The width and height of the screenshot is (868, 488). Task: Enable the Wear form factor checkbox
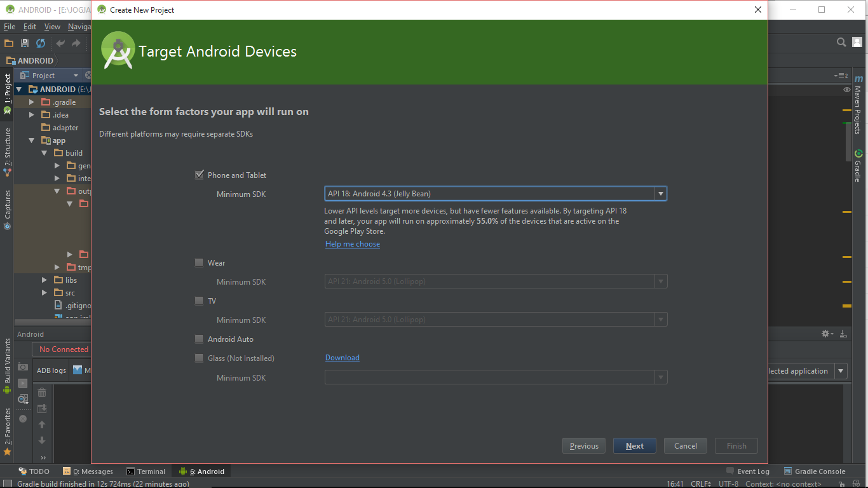(199, 262)
